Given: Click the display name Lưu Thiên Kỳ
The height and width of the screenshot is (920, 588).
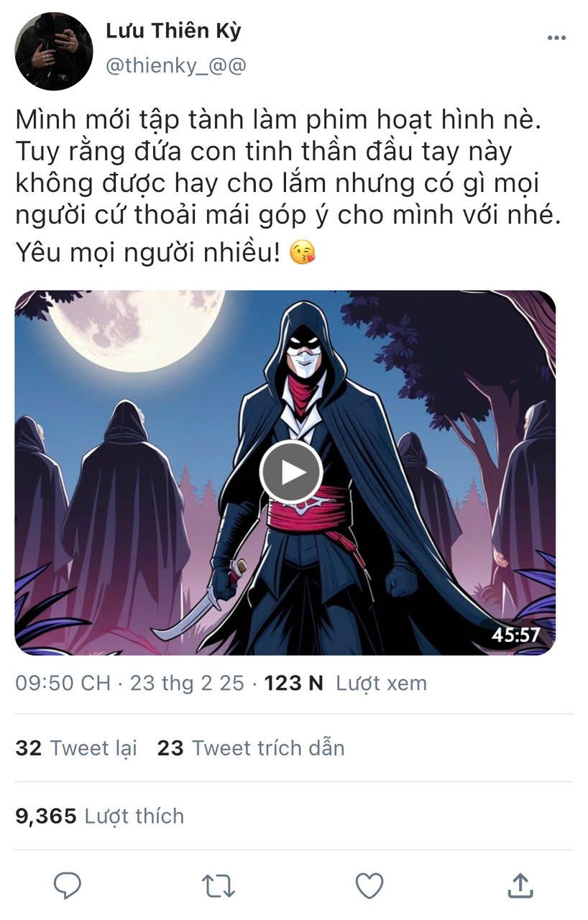Looking at the screenshot, I should (x=173, y=31).
